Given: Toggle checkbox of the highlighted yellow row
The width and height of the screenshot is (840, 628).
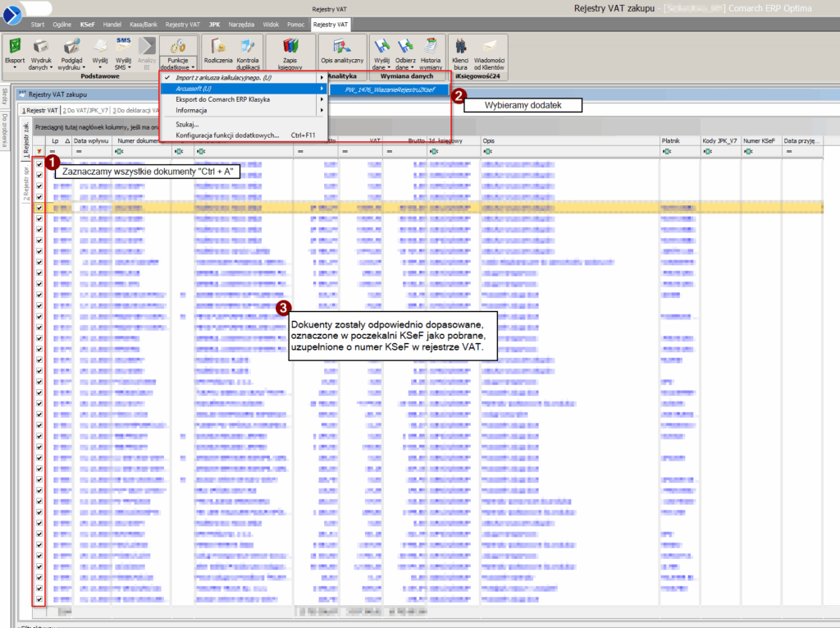Looking at the screenshot, I should (x=39, y=209).
